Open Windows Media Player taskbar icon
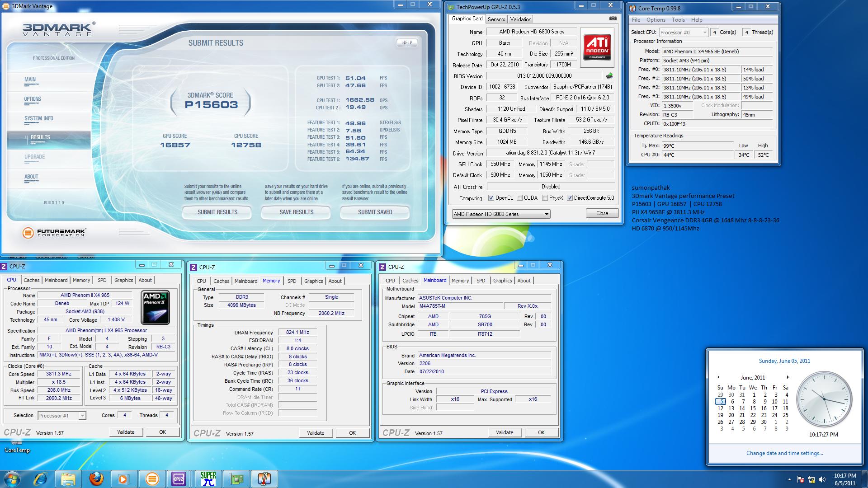 point(124,479)
